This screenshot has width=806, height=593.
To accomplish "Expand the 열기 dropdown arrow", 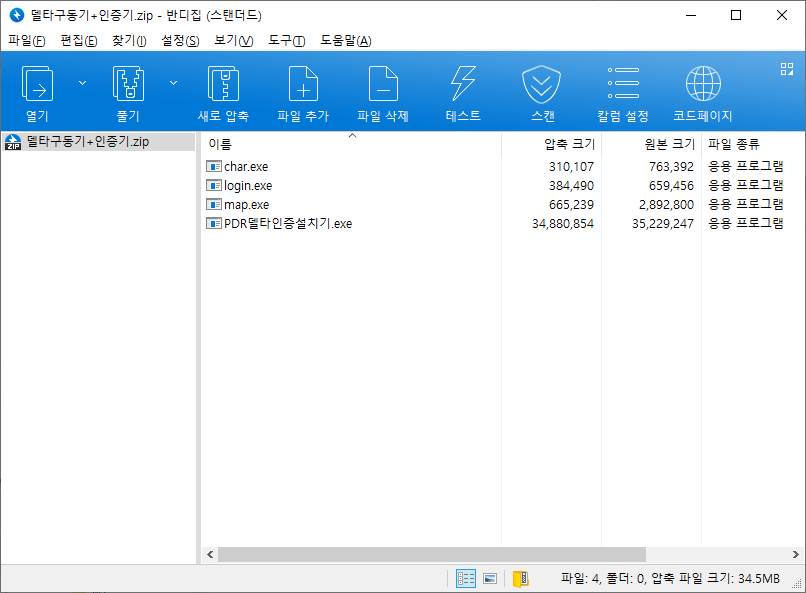I will [82, 83].
